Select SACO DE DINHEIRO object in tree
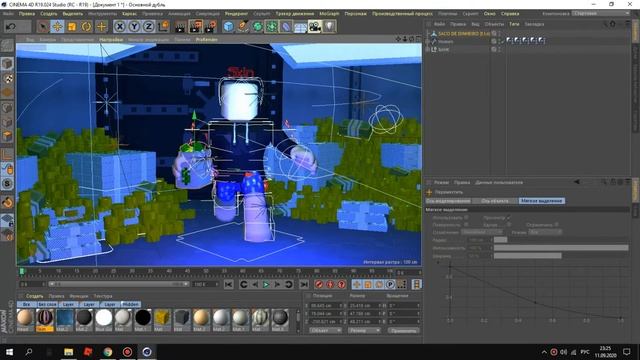 click(464, 34)
